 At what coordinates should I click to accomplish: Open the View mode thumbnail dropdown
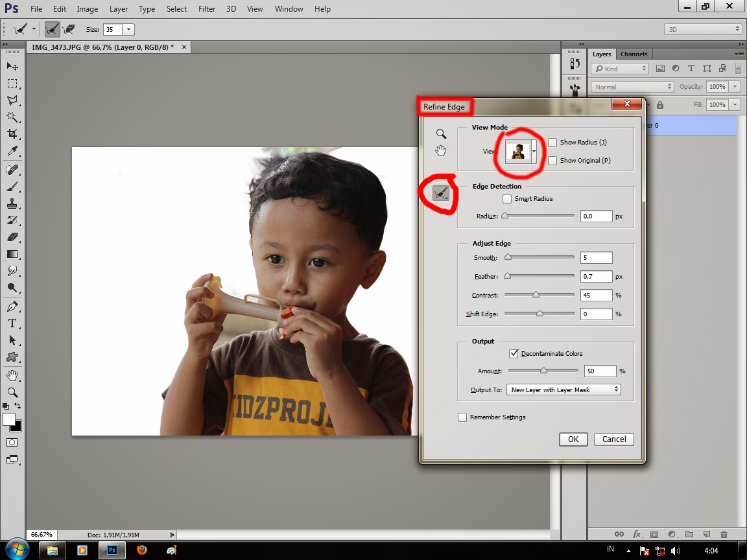(534, 152)
